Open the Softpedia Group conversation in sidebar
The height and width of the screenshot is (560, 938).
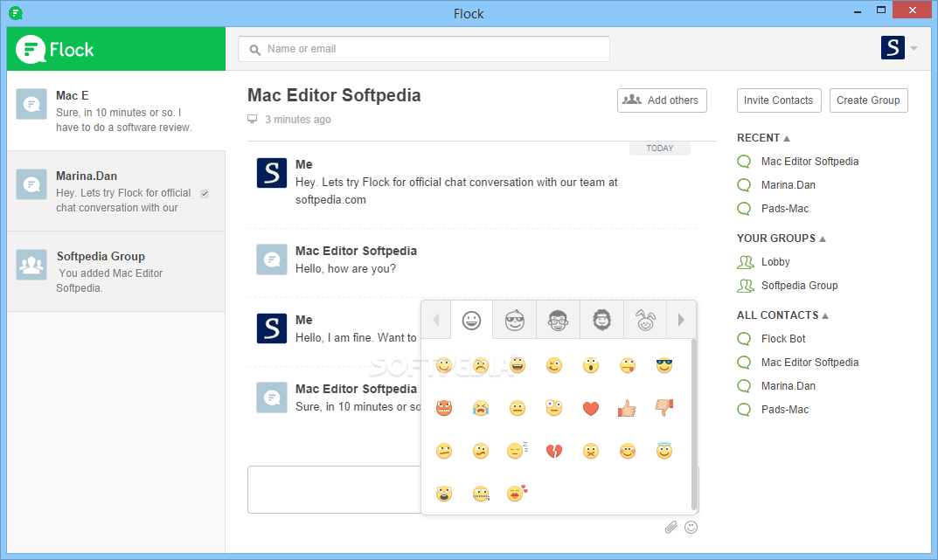click(x=116, y=272)
